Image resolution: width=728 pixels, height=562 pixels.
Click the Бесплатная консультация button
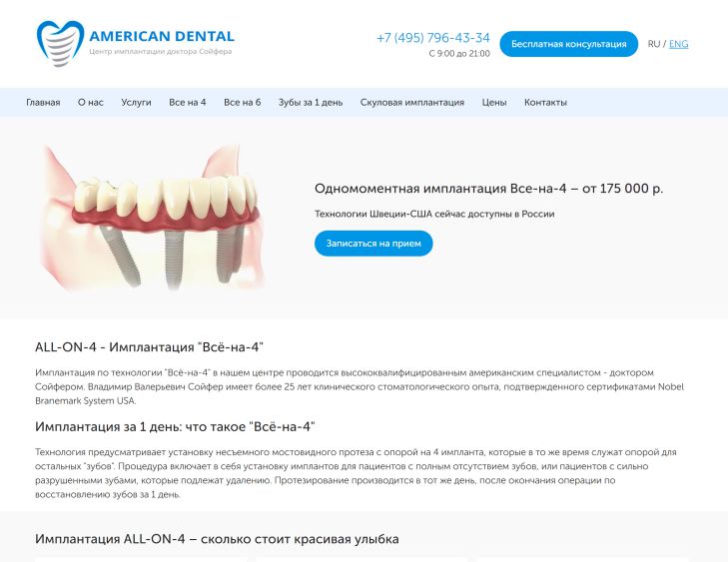pyautogui.click(x=569, y=44)
